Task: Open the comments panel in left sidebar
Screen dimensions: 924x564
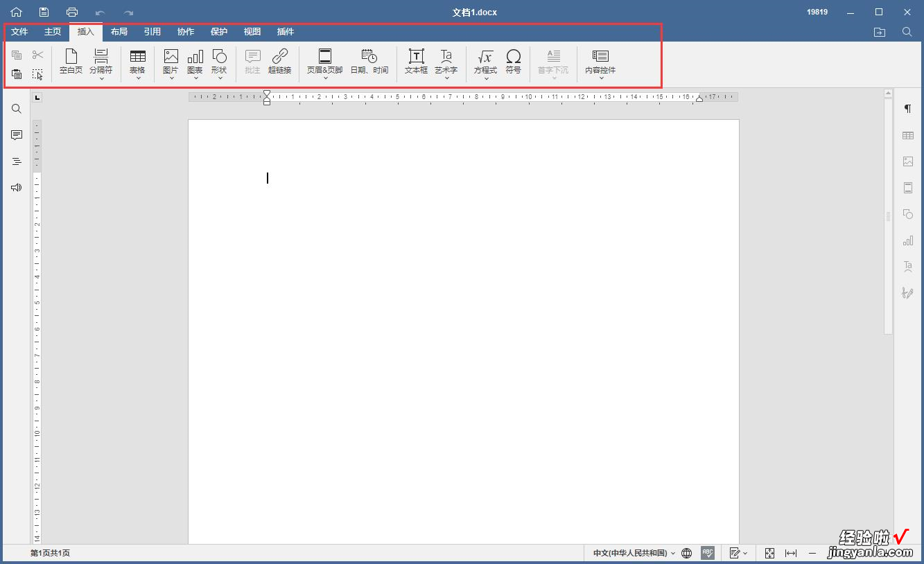Action: [x=17, y=135]
